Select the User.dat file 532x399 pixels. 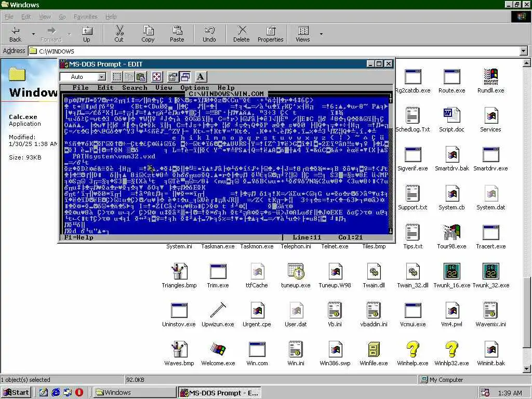[296, 315]
